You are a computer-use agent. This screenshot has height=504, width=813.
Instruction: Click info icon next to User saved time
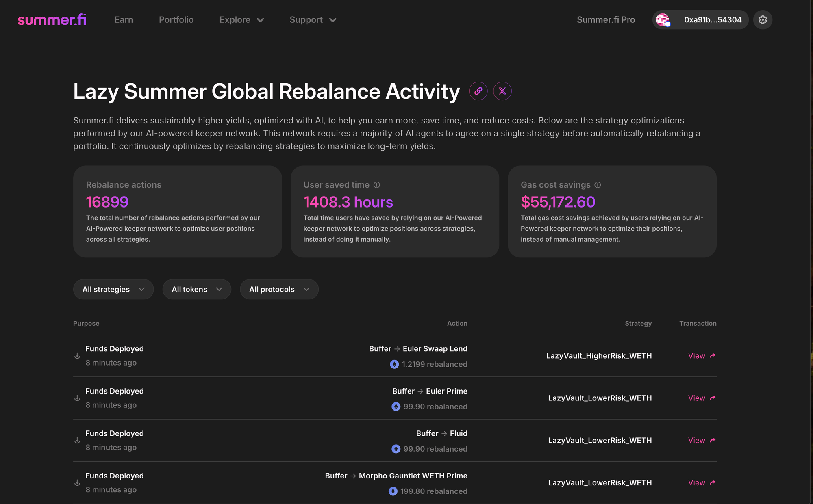(377, 185)
